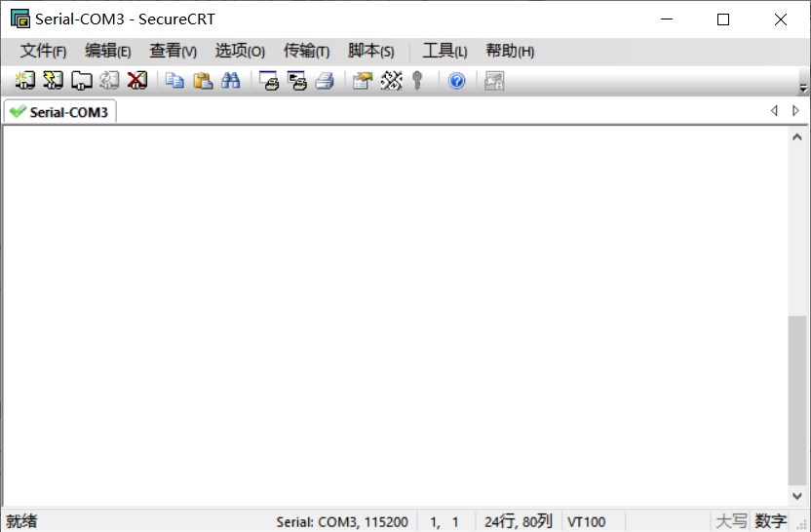Maximize the SecureCRT window
811x532 pixels.
[x=723, y=19]
